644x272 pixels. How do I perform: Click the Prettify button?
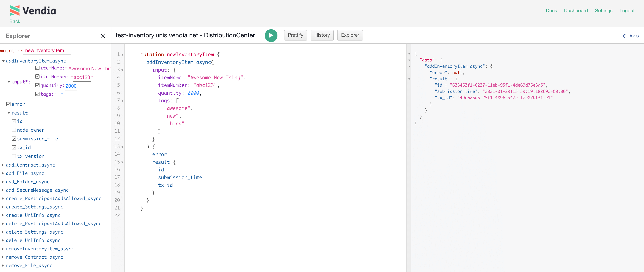[295, 35]
